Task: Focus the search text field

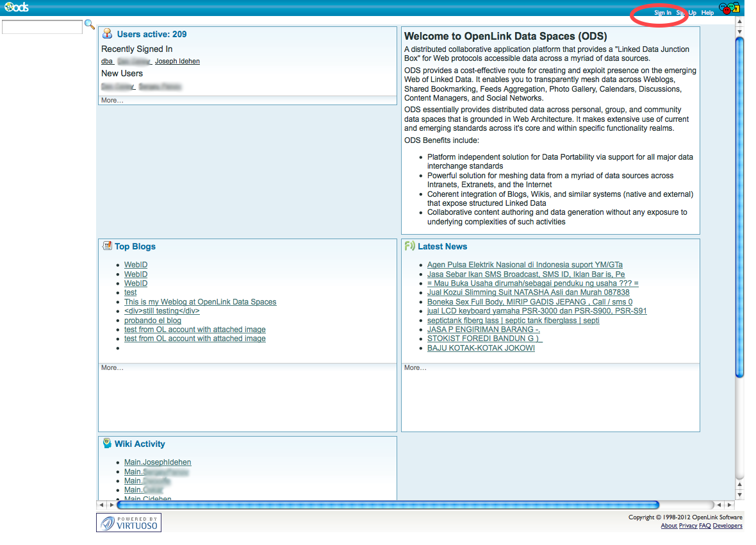Action: (42, 27)
